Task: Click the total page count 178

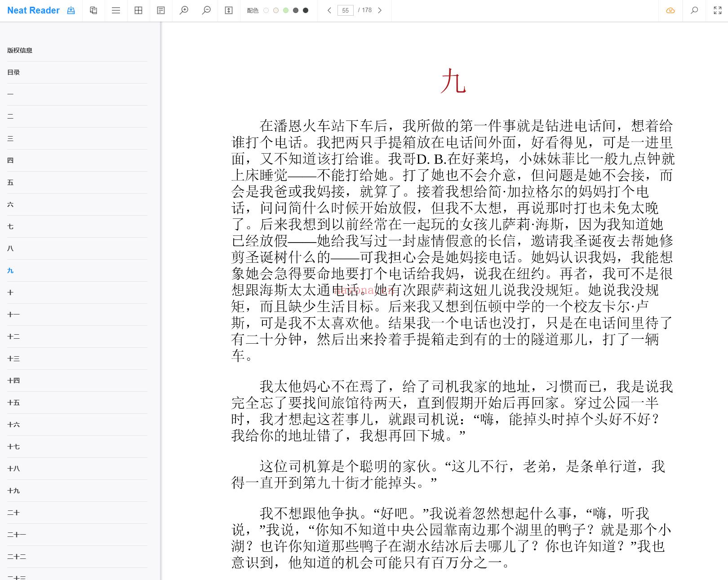Action: 367,10
